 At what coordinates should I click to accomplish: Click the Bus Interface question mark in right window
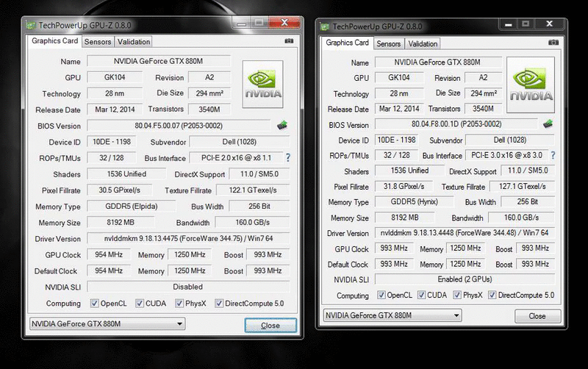coord(553,155)
